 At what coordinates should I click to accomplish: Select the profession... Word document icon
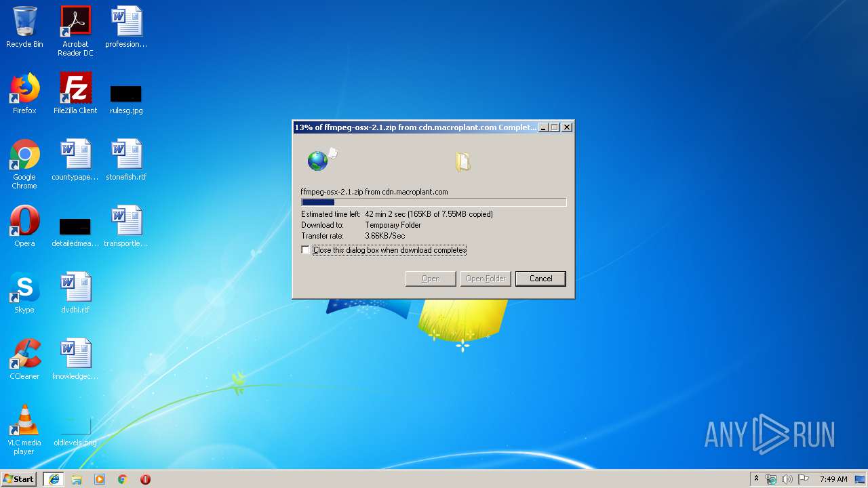coord(126,28)
